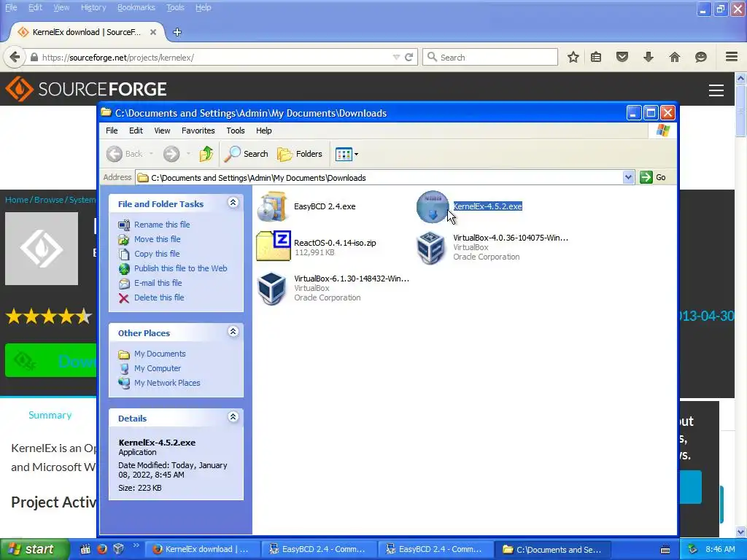Screen dimensions: 747x560
Task: Select the VirtualBox-4.0.36 installer icon
Action: [430, 247]
